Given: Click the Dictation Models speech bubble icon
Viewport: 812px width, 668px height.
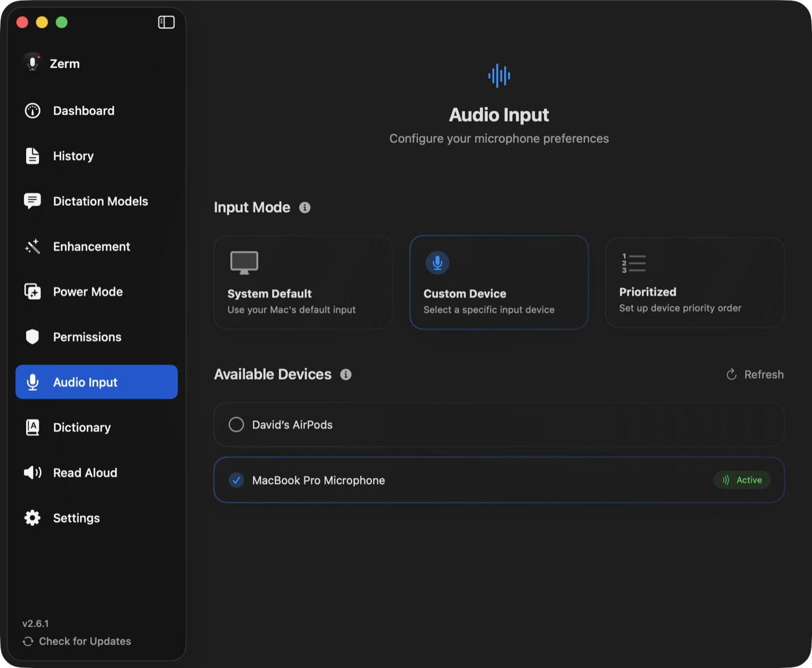Looking at the screenshot, I should tap(32, 201).
